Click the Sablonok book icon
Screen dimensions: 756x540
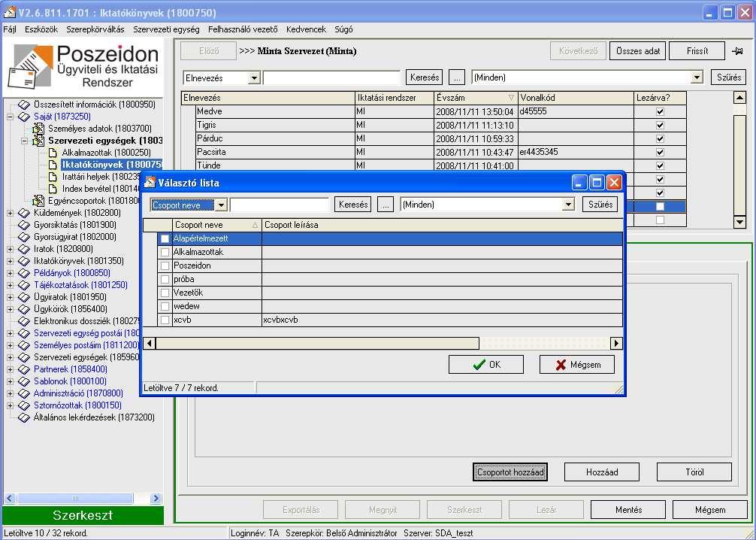[x=24, y=381]
